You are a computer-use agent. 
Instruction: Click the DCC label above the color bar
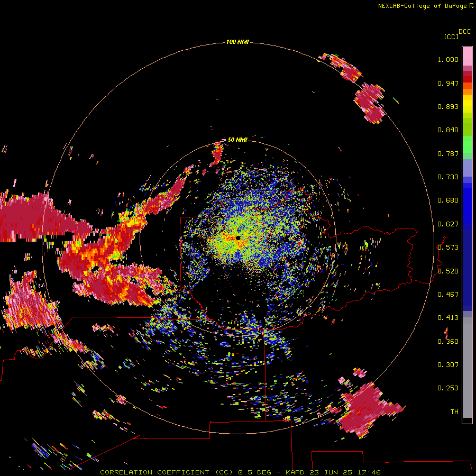click(x=464, y=32)
